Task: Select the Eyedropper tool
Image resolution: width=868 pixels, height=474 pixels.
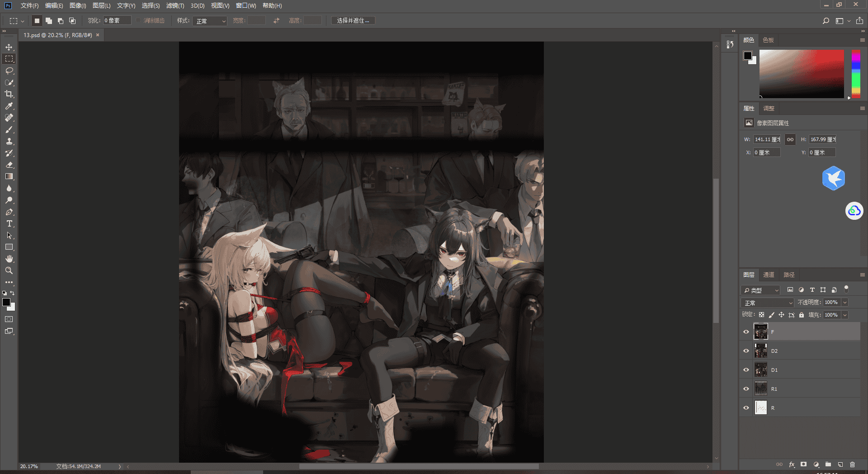Action: (x=9, y=106)
